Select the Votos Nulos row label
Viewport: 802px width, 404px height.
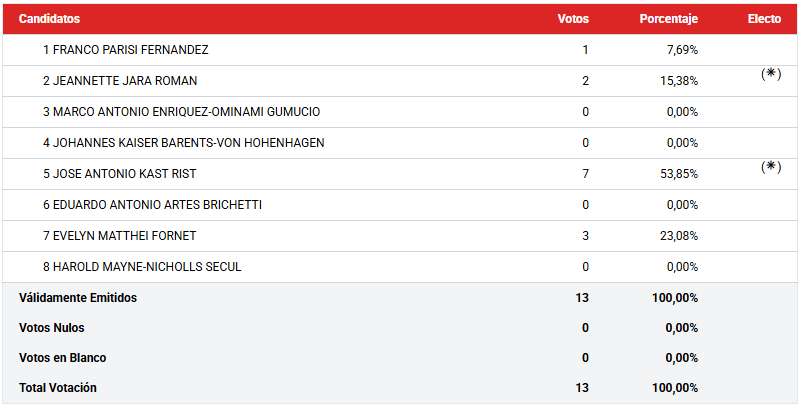click(x=52, y=328)
